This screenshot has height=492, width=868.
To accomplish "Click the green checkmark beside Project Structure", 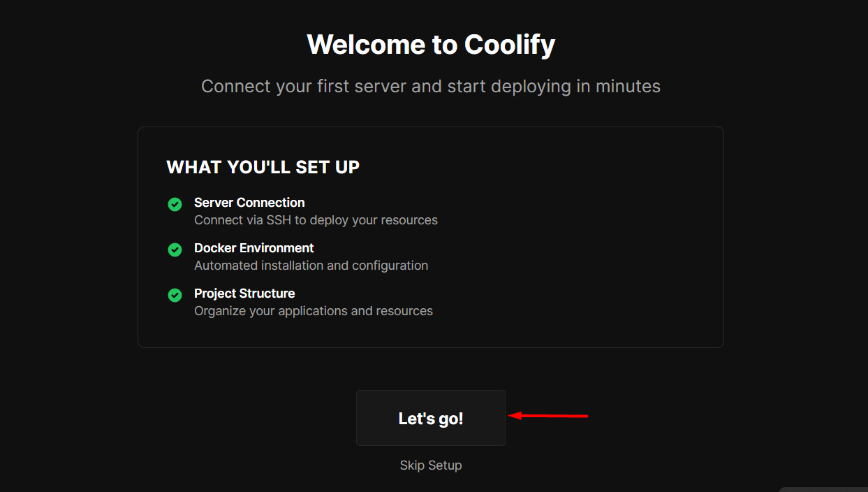I will [175, 296].
